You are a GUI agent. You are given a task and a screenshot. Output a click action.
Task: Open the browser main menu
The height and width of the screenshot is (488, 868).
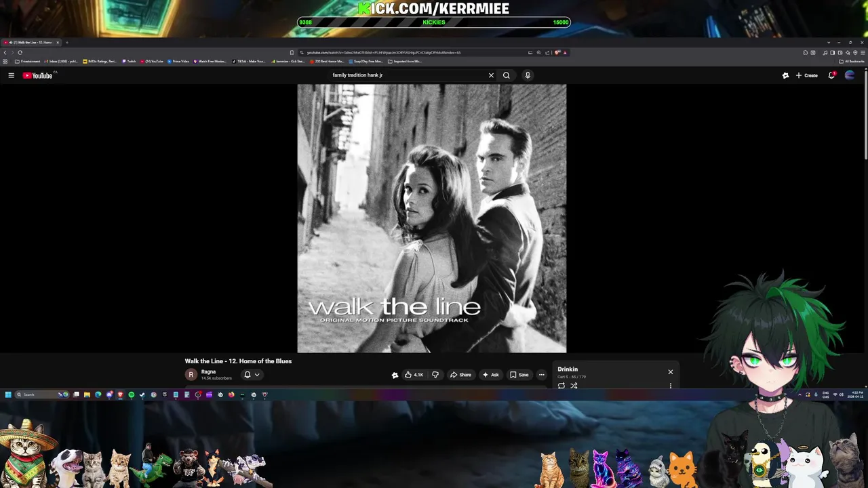[863, 52]
